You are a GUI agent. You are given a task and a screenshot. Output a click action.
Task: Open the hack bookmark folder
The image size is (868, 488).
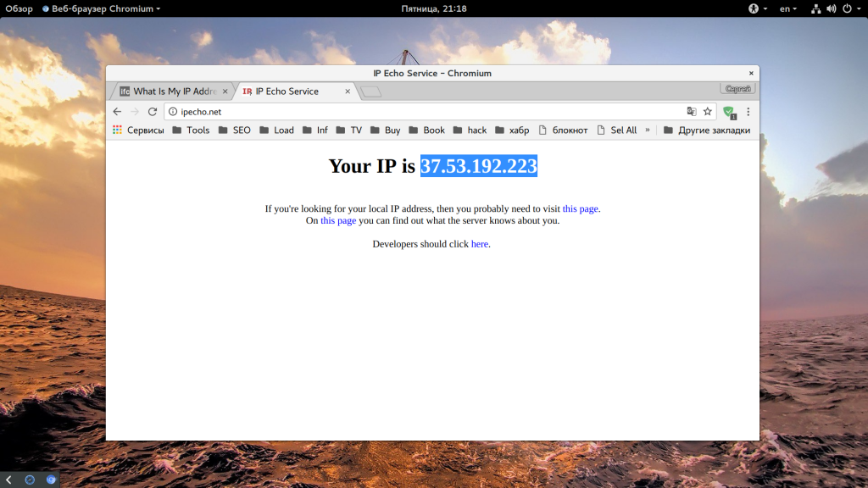(470, 130)
